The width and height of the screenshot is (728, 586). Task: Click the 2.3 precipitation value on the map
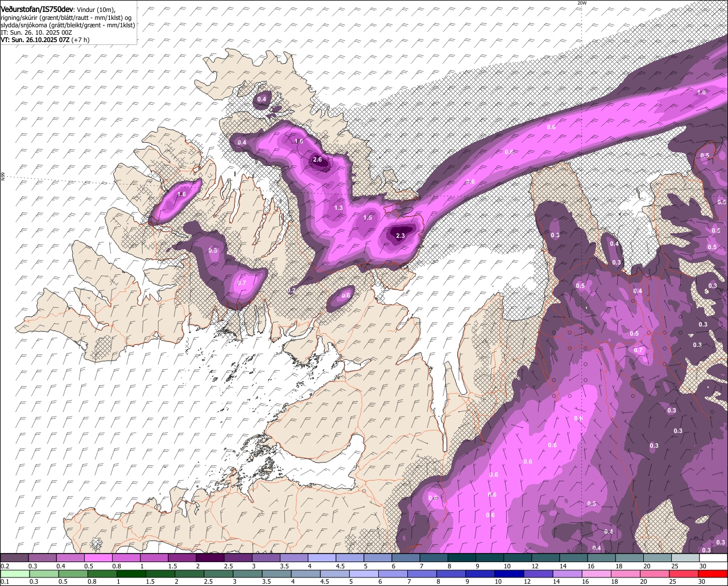pos(400,236)
